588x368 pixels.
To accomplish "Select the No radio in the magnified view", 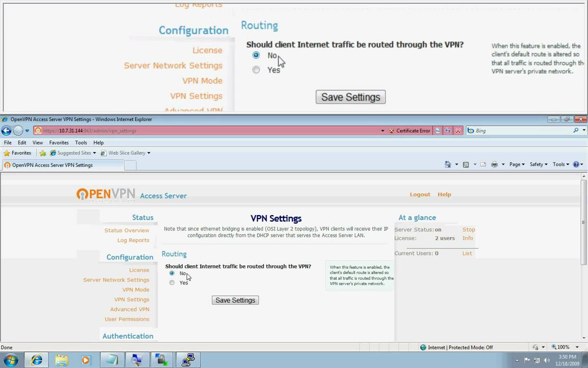I will click(256, 55).
